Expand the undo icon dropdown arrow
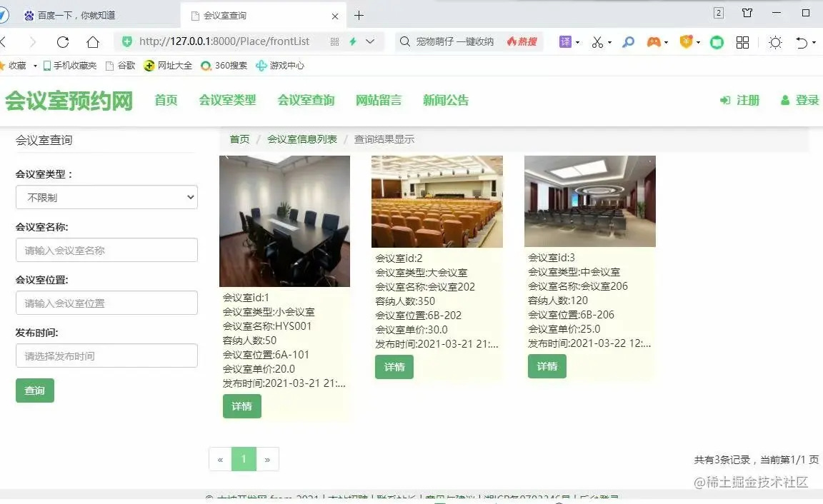Viewport: 823px width, 504px height. [x=814, y=43]
